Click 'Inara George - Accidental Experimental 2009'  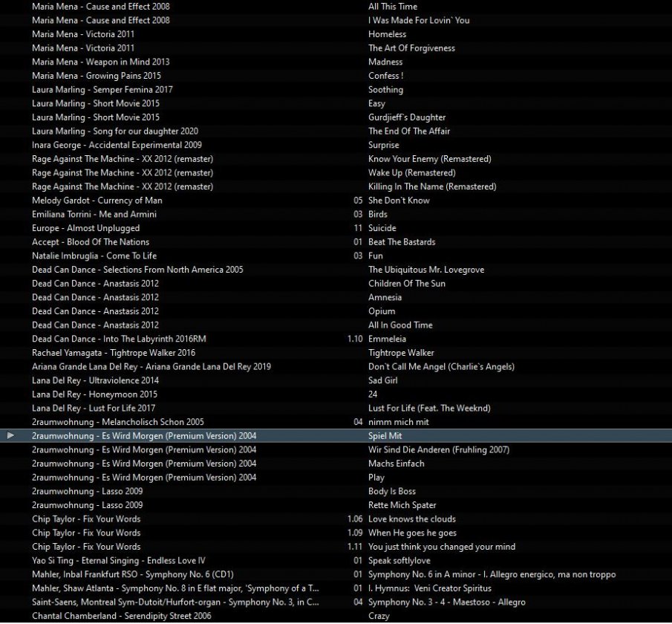117,145
